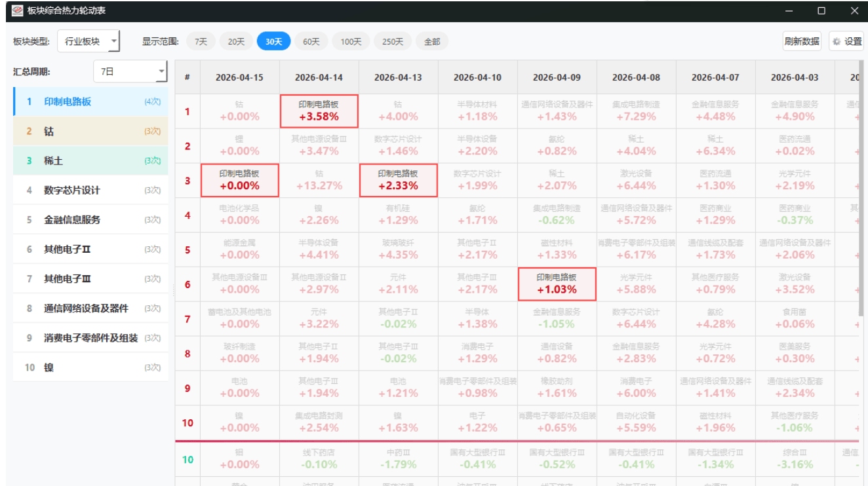
Task: Click the 集成电路制造 -0.62% cell
Action: point(557,215)
